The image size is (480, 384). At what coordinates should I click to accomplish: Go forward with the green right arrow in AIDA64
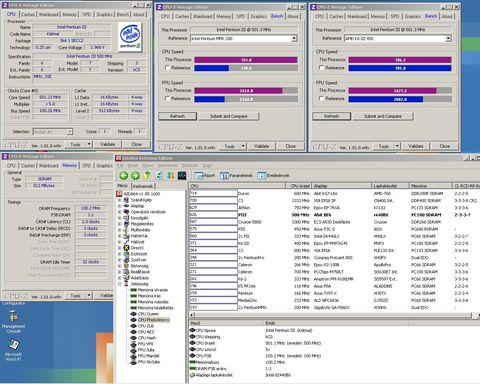point(135,175)
